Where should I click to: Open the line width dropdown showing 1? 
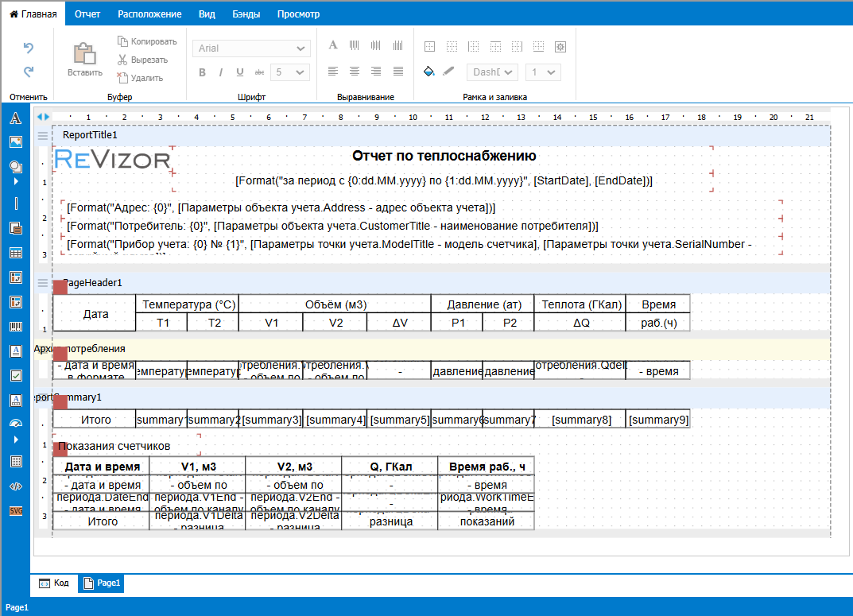coord(544,72)
